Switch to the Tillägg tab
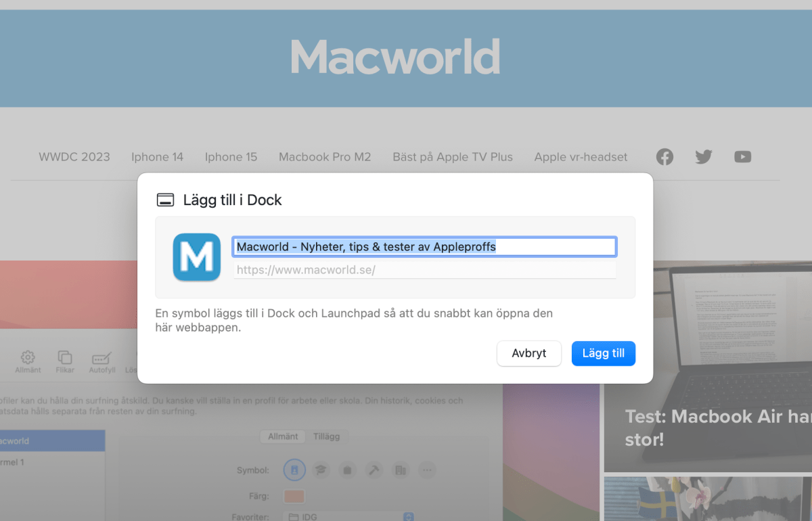The width and height of the screenshot is (812, 521). click(325, 436)
